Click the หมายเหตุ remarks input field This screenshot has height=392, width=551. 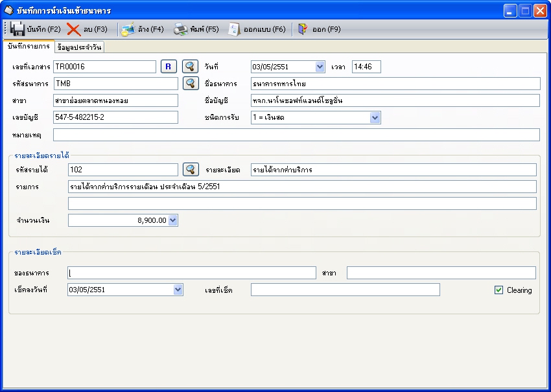coord(296,135)
